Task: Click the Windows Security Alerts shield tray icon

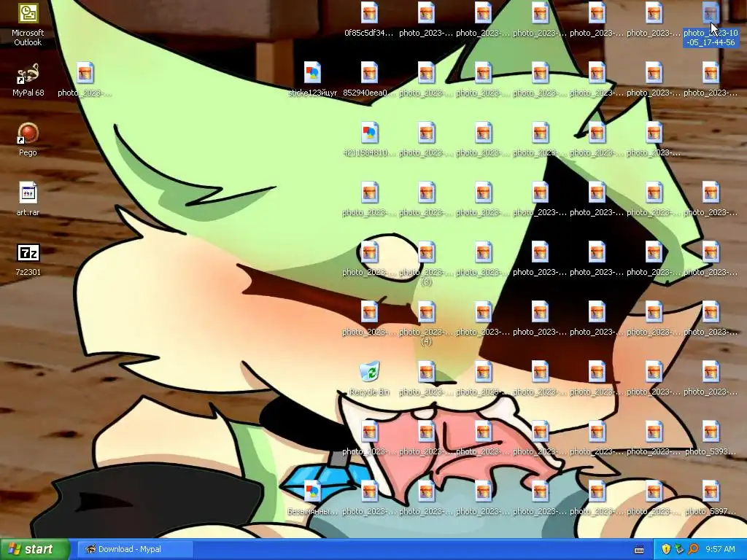Action: [666, 549]
